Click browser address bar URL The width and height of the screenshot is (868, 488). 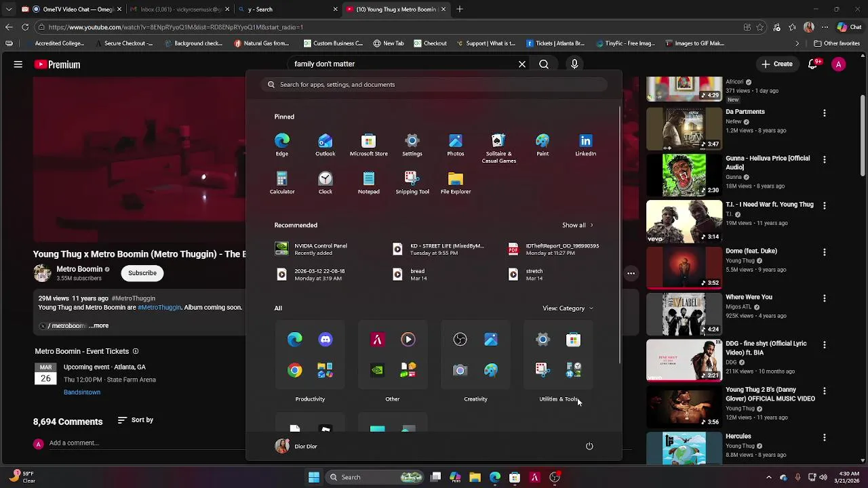click(x=176, y=27)
